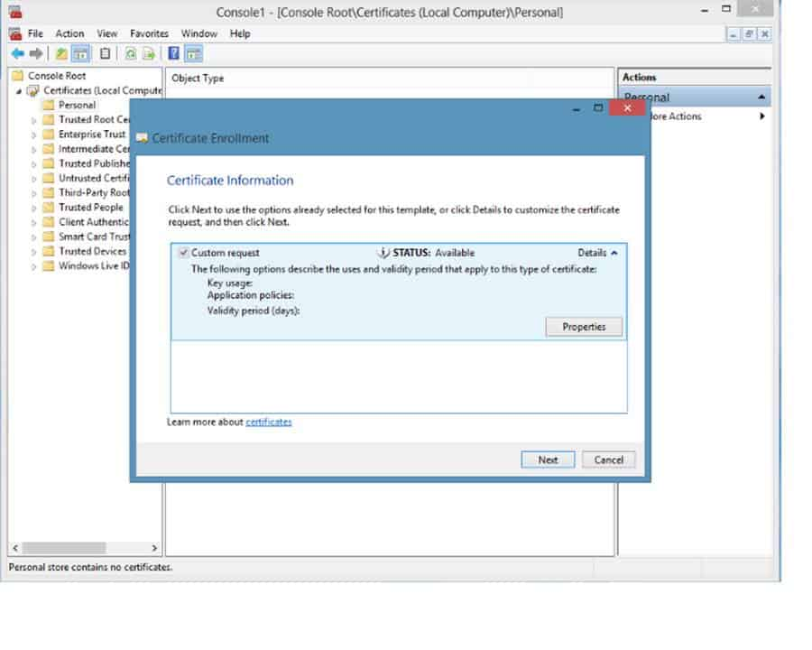Click the Trusted People folder icon
This screenshot has width=812, height=650.
coord(48,208)
